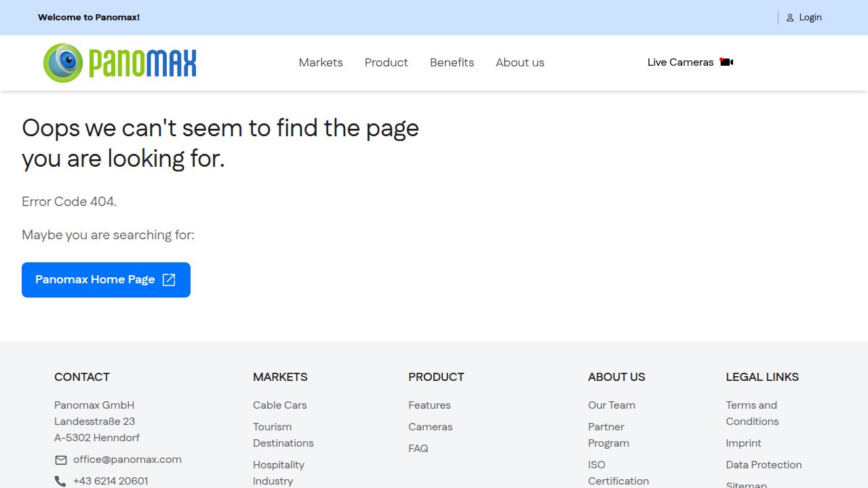
Task: Open Partner Program footer link
Action: (x=609, y=435)
